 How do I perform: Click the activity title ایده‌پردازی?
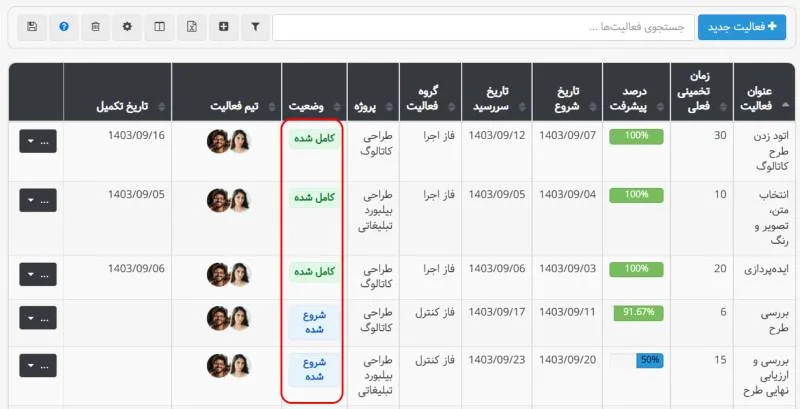click(x=766, y=269)
